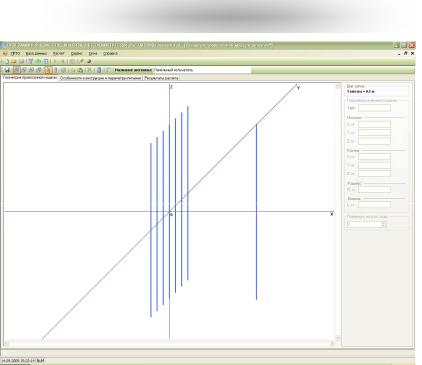Click the wire radius R field
This screenshot has width=422, height=365.
coord(374,189)
